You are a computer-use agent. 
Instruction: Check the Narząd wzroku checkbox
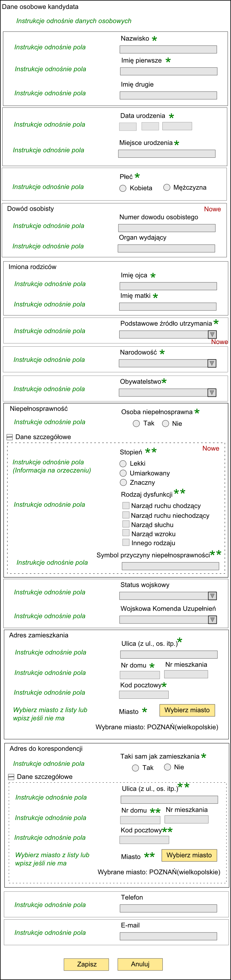[x=126, y=533]
